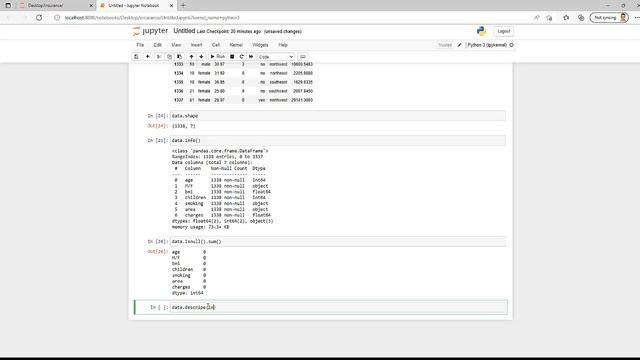
Task: Click row 1337 in the dataframe table
Action: [243, 100]
